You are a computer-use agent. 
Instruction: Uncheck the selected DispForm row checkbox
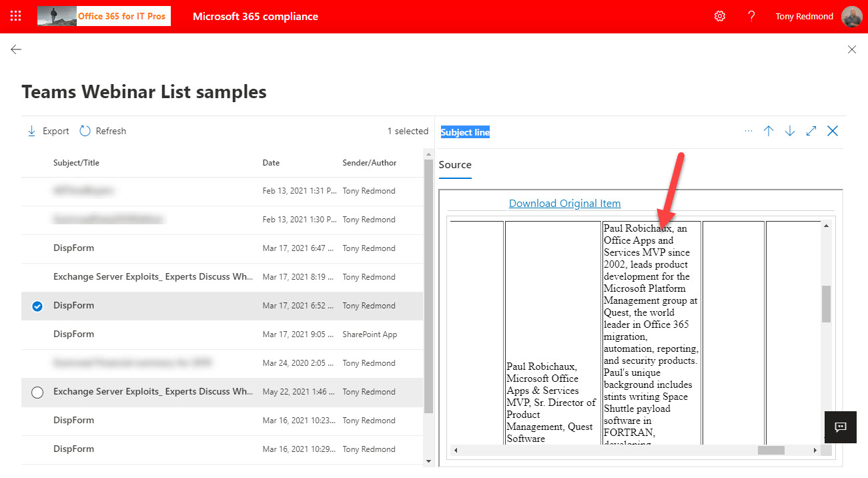click(x=37, y=306)
